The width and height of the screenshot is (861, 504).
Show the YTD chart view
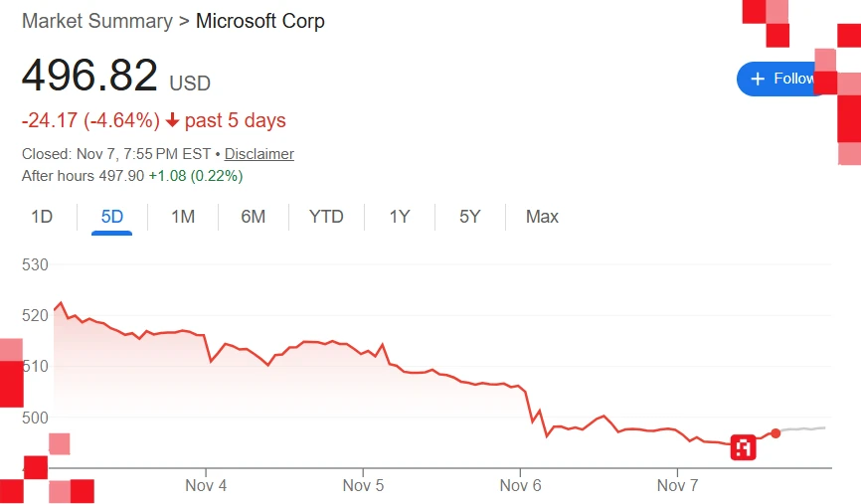326,217
